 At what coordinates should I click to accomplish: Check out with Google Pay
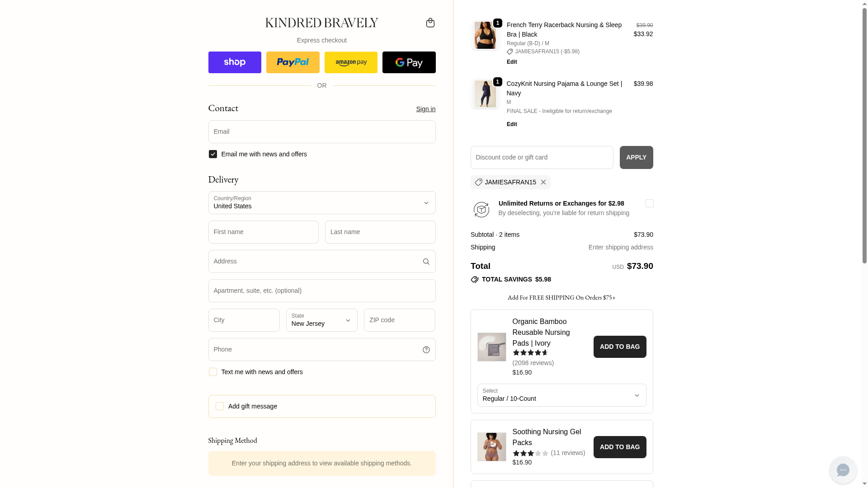(x=409, y=62)
